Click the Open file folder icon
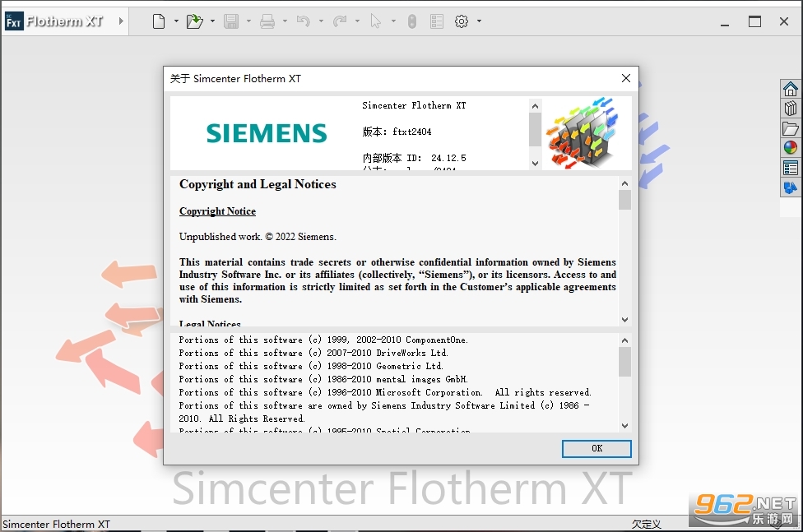Viewport: 803px width, 532px height. pyautogui.click(x=195, y=21)
